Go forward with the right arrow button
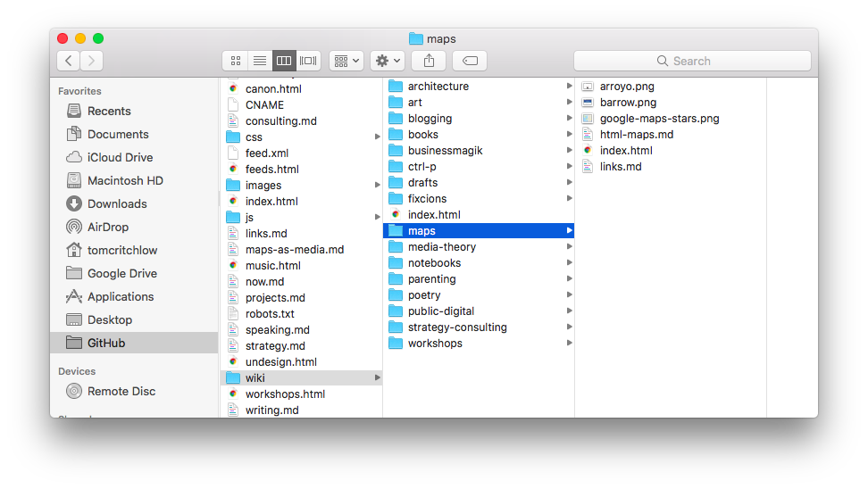868x489 pixels. (92, 61)
